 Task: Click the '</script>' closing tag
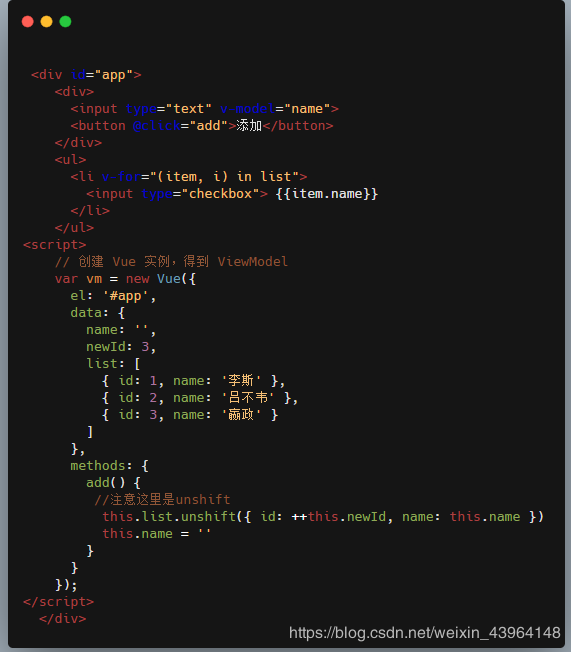pyautogui.click(x=59, y=602)
